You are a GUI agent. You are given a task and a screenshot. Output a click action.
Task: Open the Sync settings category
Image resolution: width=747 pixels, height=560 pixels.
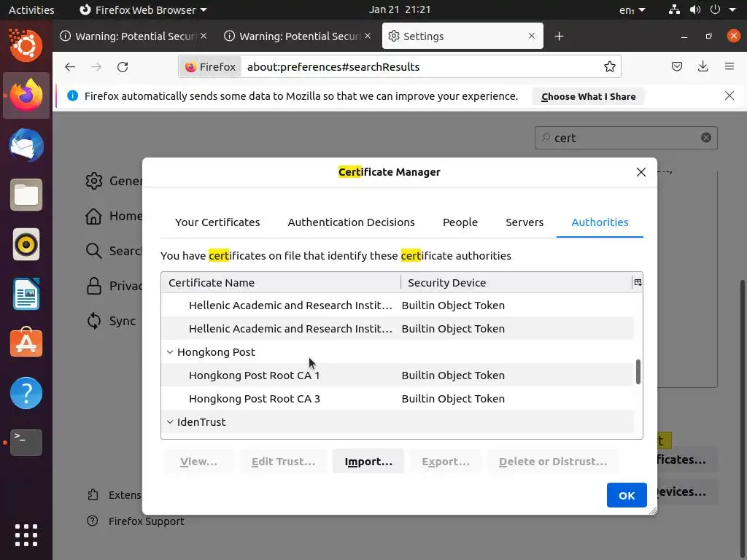111,321
